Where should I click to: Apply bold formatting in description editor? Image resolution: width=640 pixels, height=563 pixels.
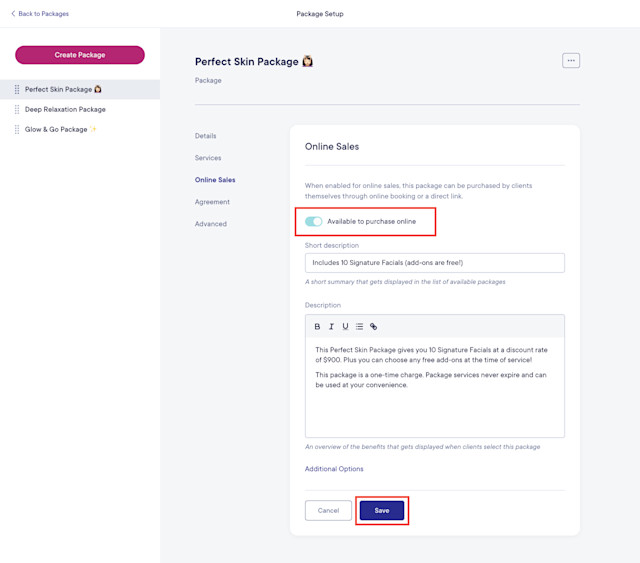tap(317, 326)
